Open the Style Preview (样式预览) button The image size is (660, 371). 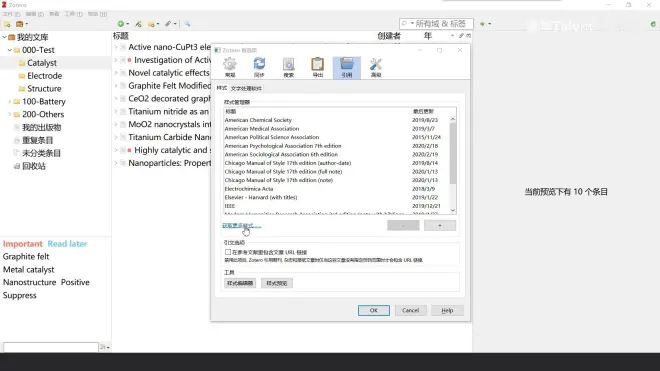[277, 283]
